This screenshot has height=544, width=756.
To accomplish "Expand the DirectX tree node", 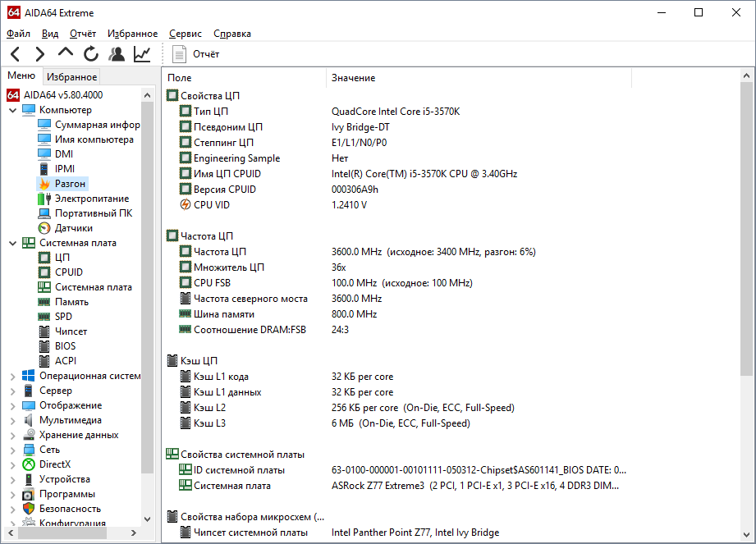I will [13, 465].
